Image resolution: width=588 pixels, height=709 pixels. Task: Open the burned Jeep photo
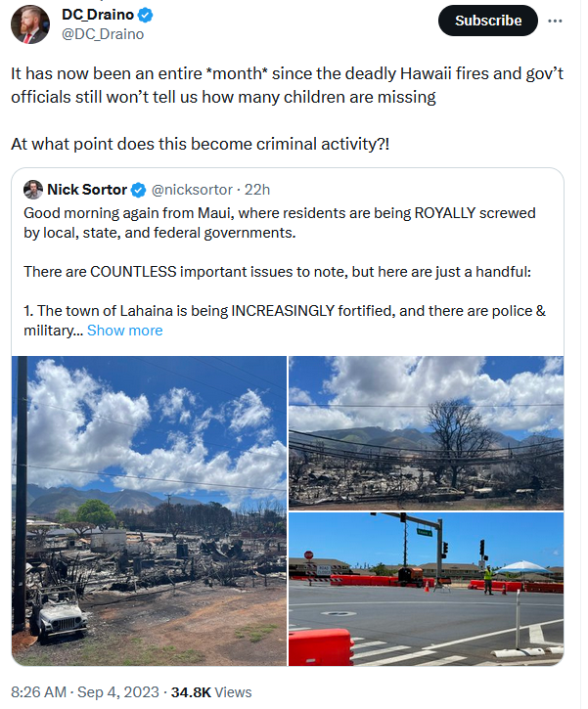point(150,510)
